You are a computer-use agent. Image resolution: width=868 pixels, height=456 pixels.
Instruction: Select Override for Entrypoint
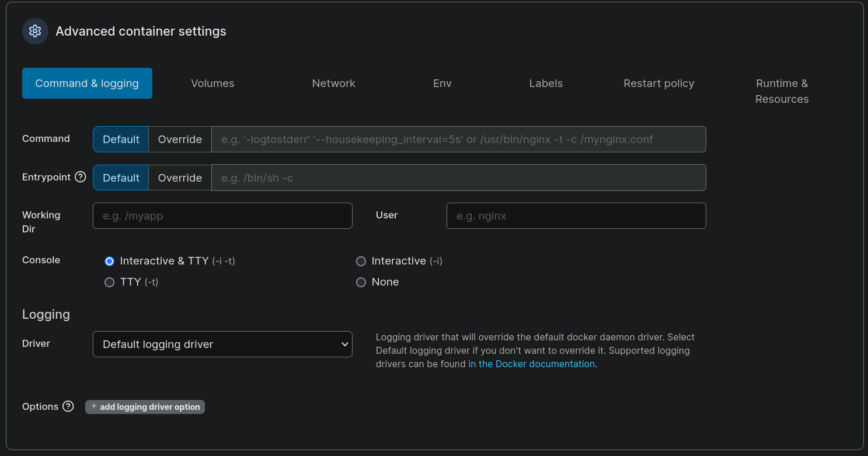pyautogui.click(x=180, y=177)
